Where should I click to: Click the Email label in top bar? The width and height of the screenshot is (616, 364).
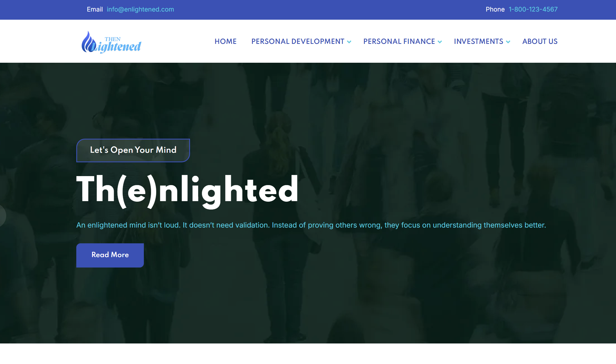point(95,9)
